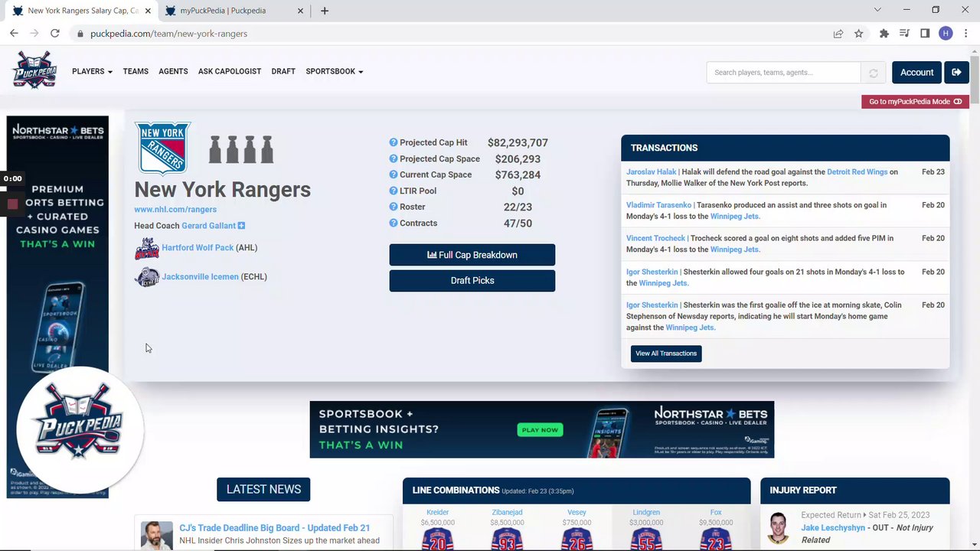Open Jaroslav Halak transaction link

[x=651, y=172]
